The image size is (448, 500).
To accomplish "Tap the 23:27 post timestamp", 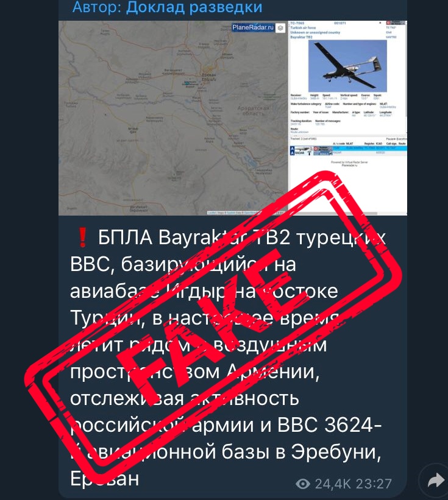I will point(372,484).
